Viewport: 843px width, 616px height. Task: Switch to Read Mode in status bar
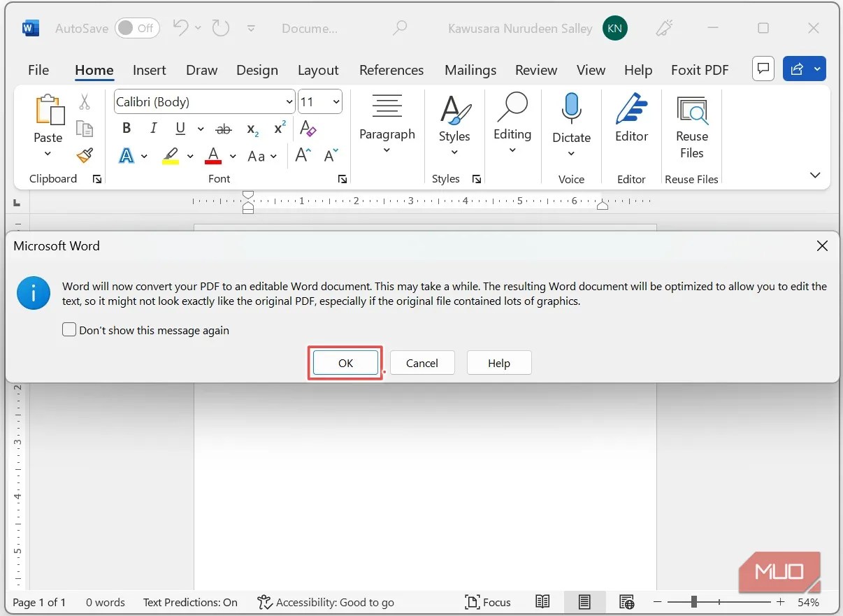pyautogui.click(x=542, y=601)
